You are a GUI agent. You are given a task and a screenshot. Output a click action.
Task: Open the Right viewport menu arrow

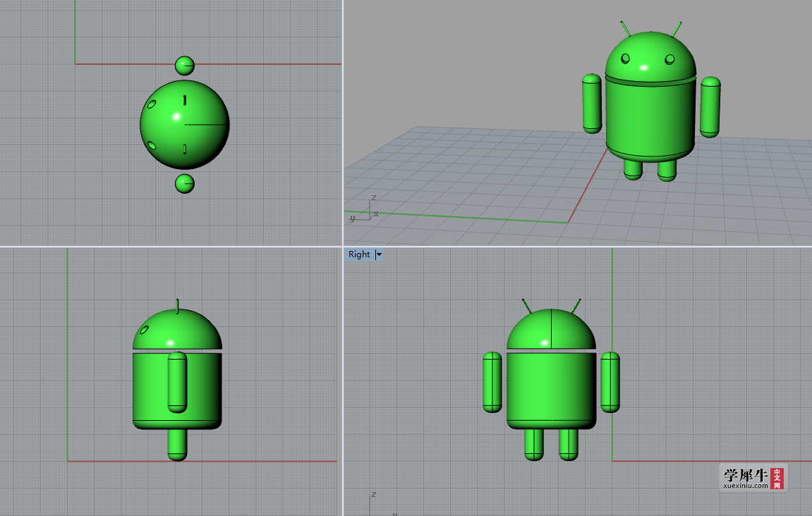[379, 254]
